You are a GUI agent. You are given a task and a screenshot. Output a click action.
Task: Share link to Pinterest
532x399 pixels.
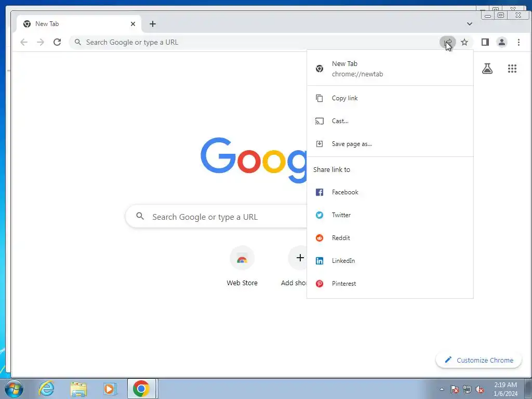[x=390, y=283]
